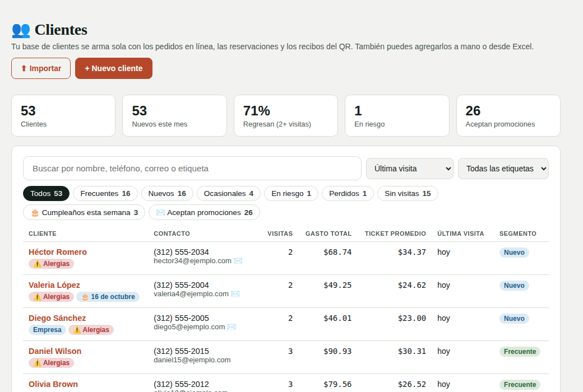This screenshot has height=392, width=583.
Task: Filter clients En riesgo 1 chip
Action: click(291, 194)
